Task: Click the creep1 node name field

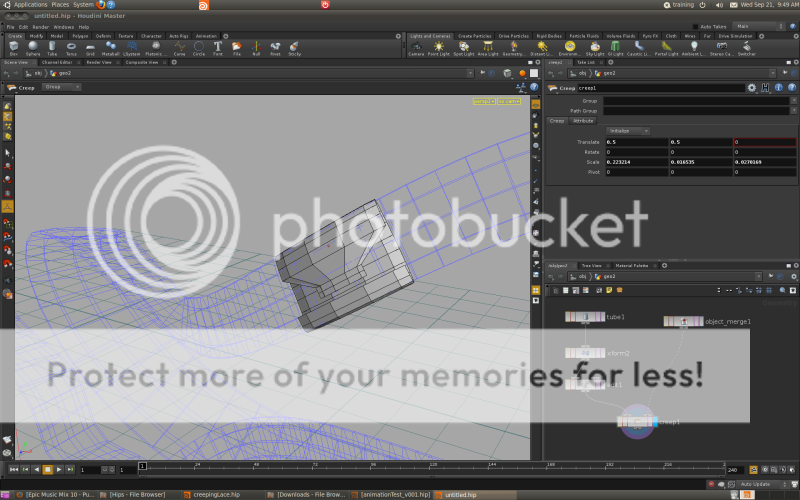Action: pos(661,88)
